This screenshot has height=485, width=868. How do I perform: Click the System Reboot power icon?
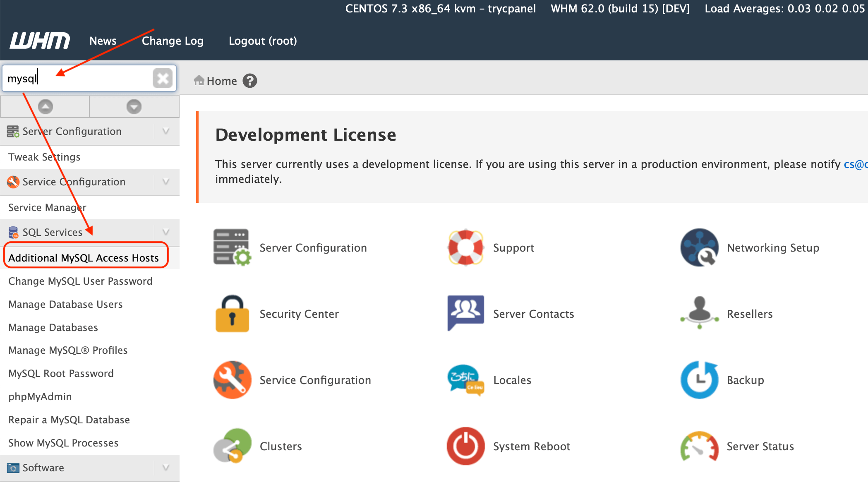pyautogui.click(x=465, y=446)
